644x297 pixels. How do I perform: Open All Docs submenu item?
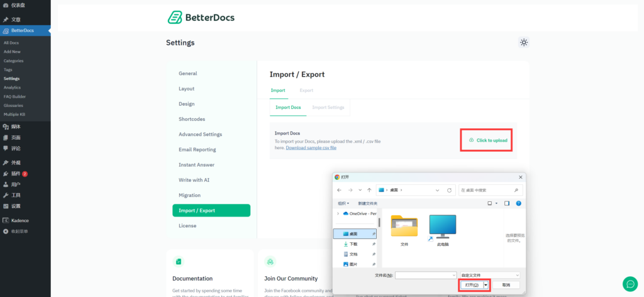coord(11,43)
